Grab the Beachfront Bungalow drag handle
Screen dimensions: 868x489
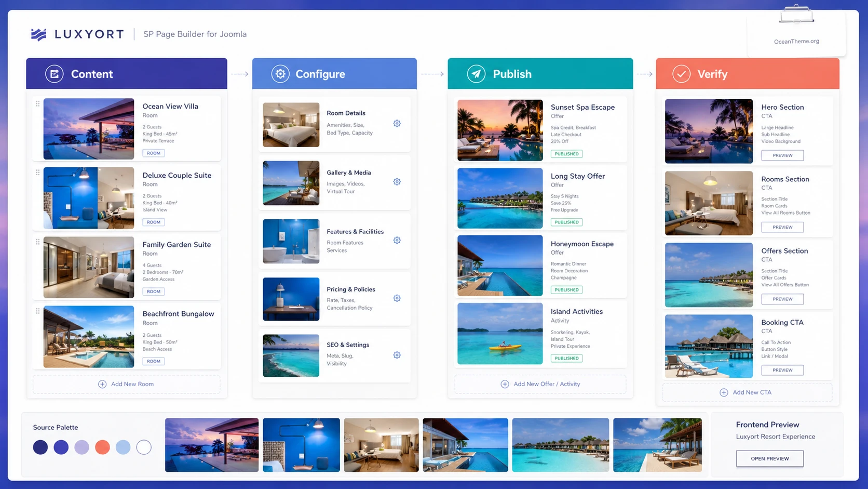pyautogui.click(x=37, y=311)
